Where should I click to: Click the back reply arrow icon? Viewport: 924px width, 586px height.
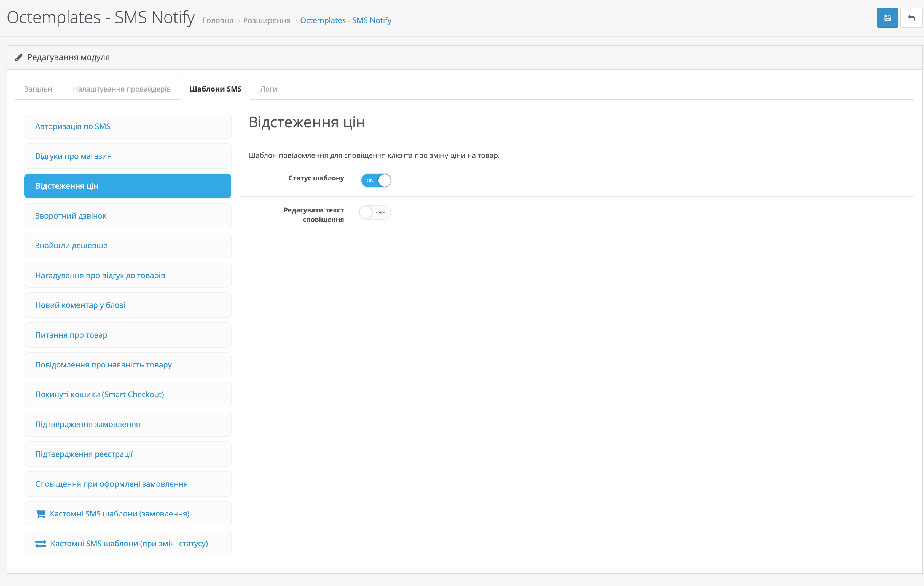[x=911, y=18]
